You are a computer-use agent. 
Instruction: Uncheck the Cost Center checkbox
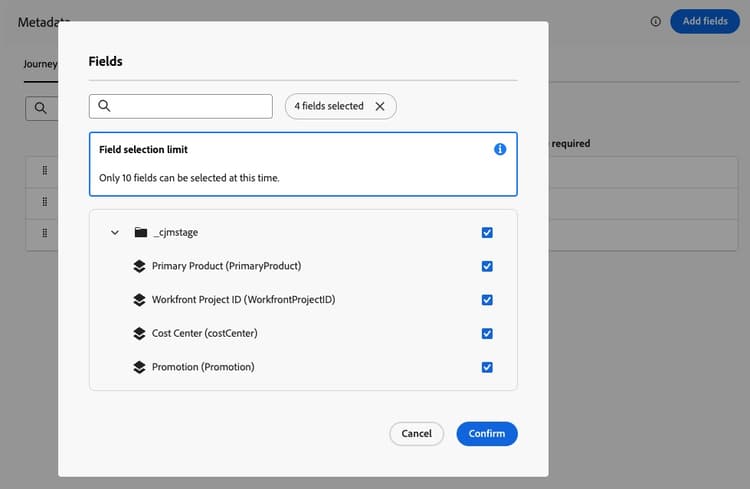(487, 333)
